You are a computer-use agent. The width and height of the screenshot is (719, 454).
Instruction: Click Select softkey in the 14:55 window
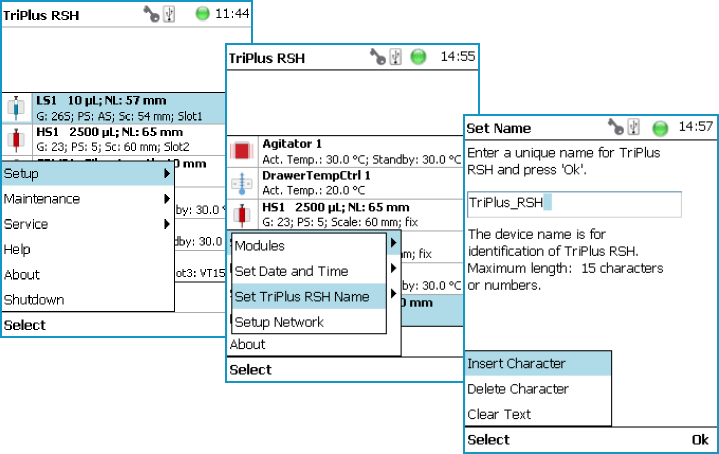(x=250, y=370)
